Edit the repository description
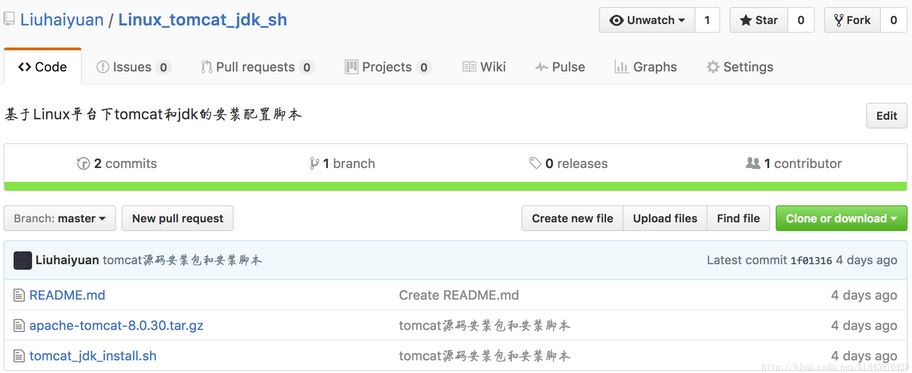 click(x=886, y=116)
